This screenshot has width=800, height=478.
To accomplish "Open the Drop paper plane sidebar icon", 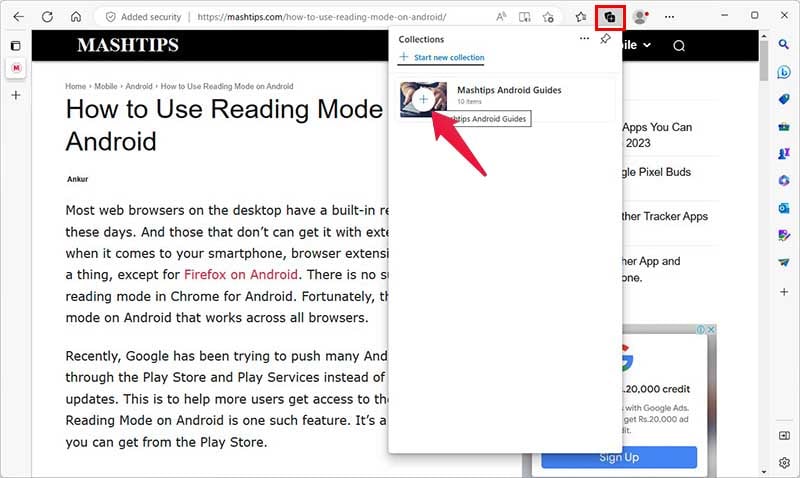I will coord(784,262).
